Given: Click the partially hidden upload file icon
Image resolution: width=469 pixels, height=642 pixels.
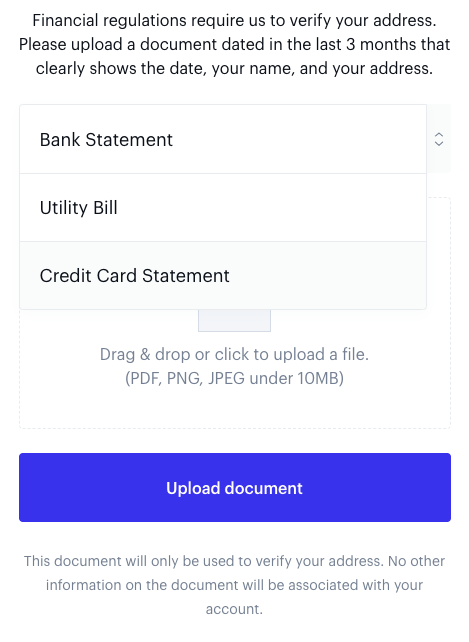Looking at the screenshot, I should [234, 321].
